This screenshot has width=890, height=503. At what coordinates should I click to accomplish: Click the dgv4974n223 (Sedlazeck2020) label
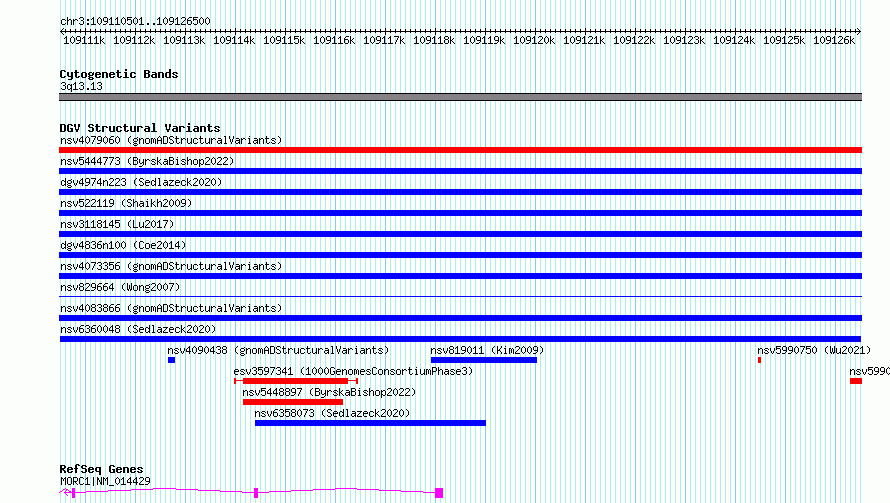point(141,182)
